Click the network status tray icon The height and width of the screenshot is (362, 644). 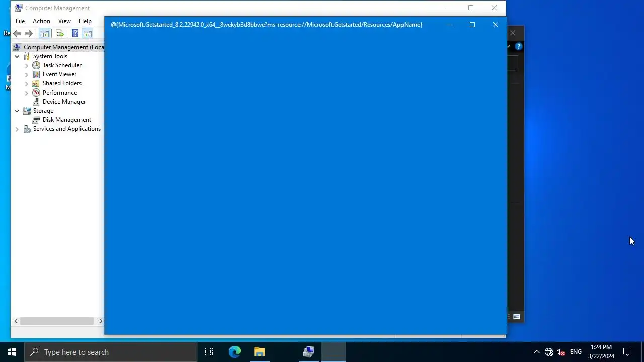click(549, 352)
